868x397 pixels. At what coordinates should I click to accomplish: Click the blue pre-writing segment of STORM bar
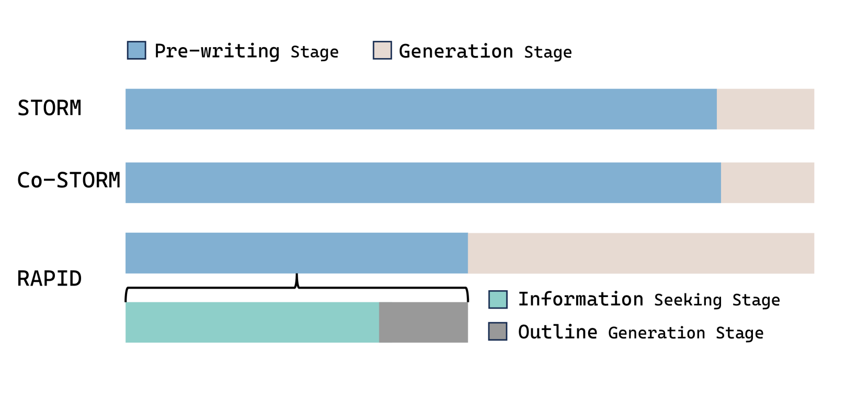(421, 109)
